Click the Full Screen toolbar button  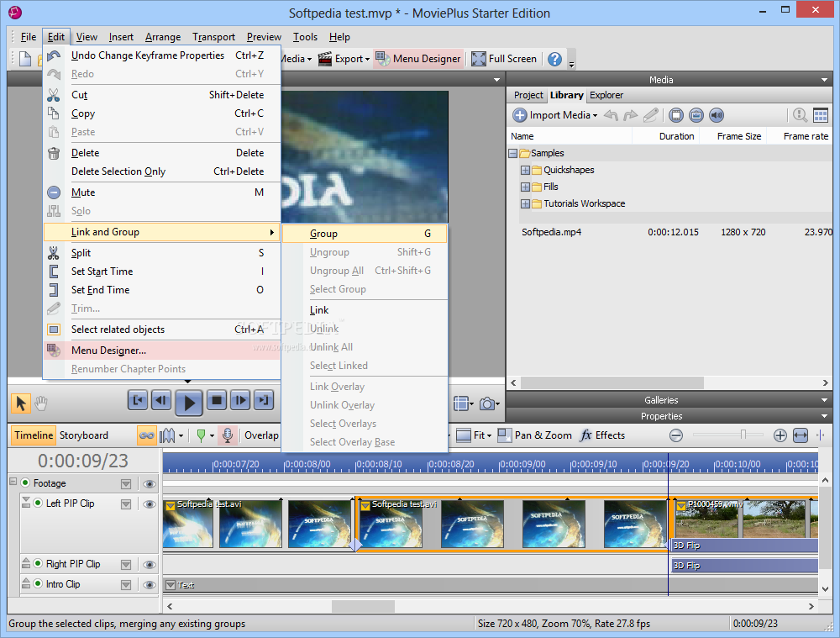click(x=504, y=59)
